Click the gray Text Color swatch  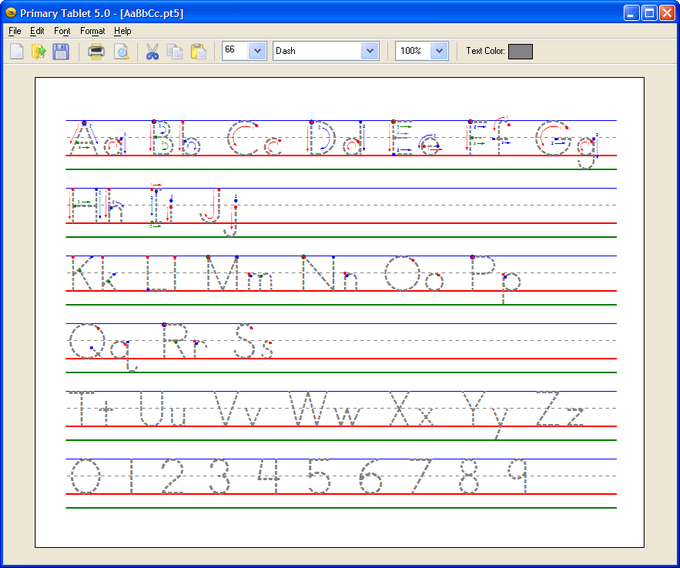point(520,51)
